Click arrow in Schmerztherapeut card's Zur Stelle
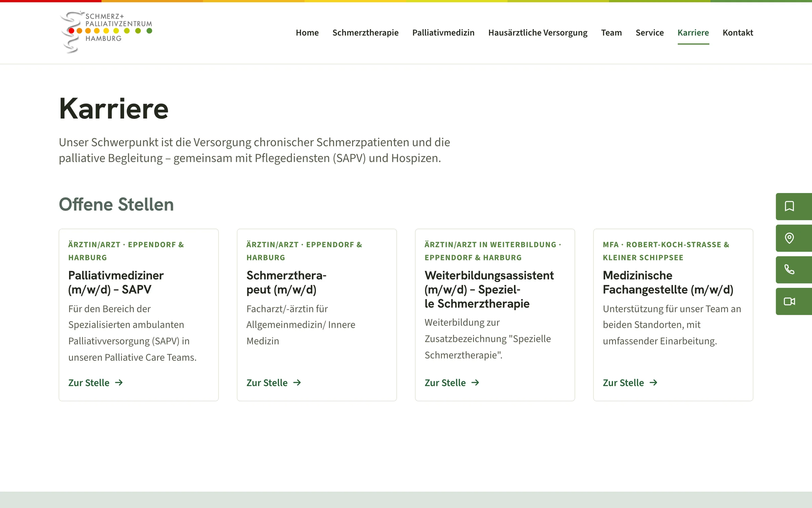This screenshot has height=508, width=812. point(297,383)
